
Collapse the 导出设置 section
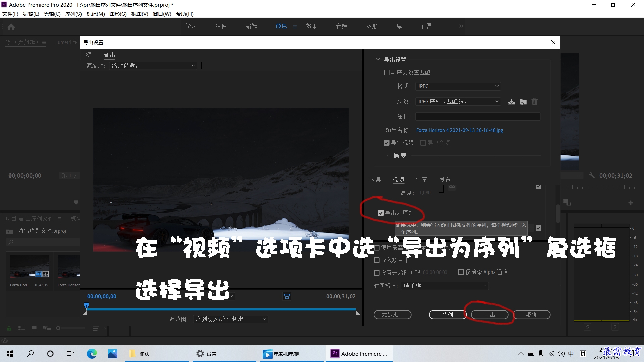pos(378,60)
